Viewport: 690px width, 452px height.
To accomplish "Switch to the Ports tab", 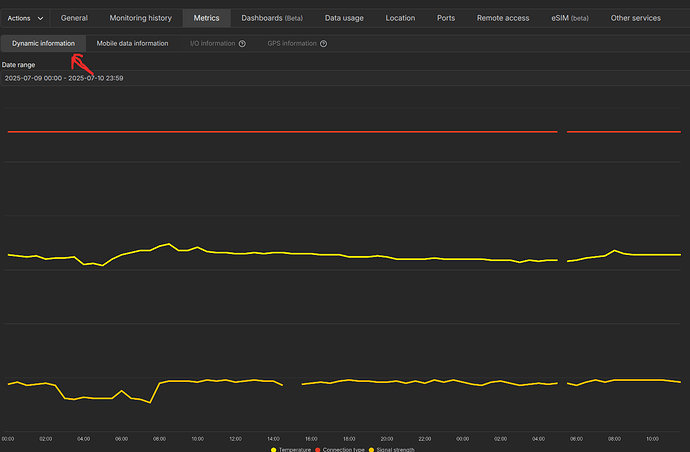I will (x=446, y=18).
